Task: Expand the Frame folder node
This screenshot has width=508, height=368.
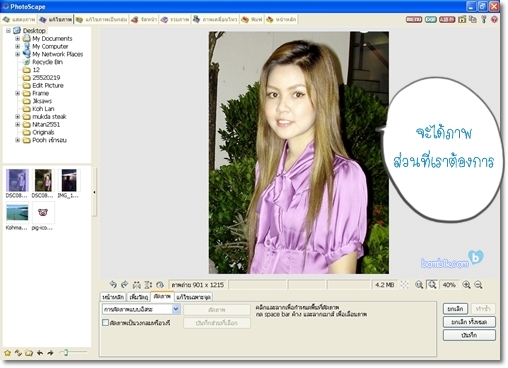Action: pyautogui.click(x=17, y=93)
